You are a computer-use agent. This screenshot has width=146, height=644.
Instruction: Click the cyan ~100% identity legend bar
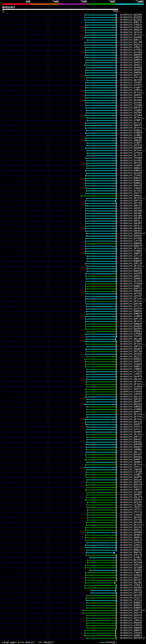[130, 4]
